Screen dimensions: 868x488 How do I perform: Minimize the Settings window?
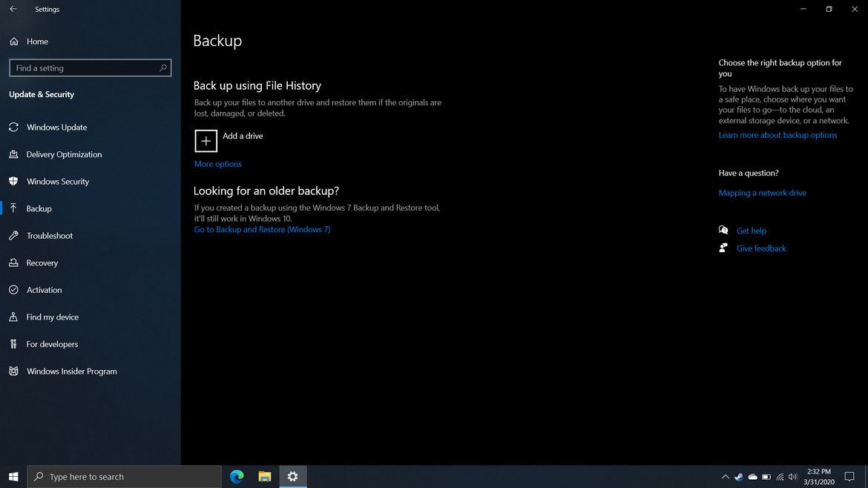[803, 9]
